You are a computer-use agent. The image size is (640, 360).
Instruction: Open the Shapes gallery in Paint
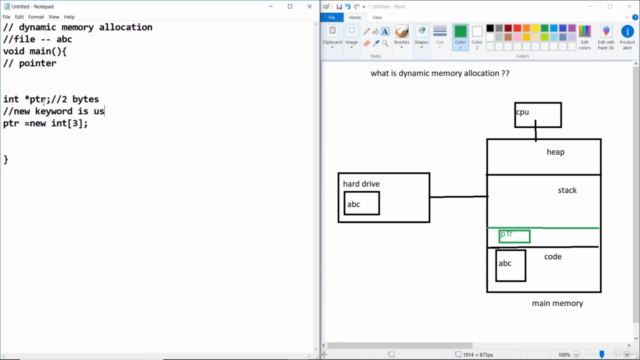click(x=421, y=37)
